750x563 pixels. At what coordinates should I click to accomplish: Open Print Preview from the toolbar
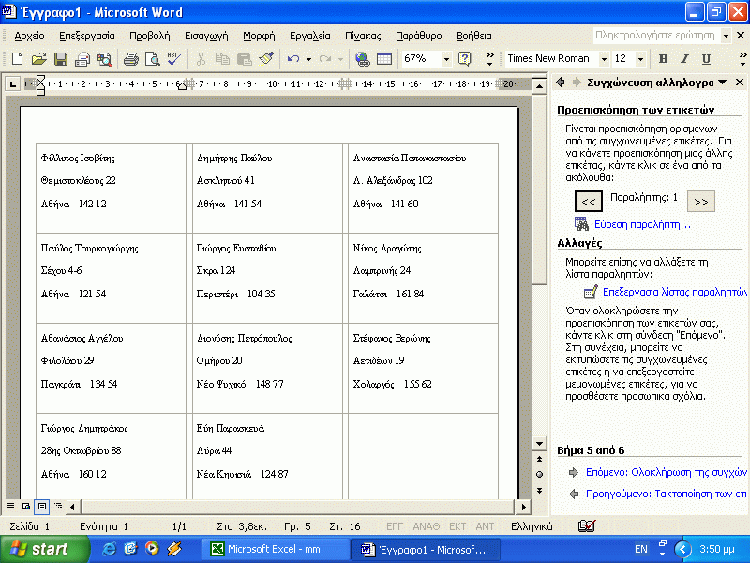pos(152,59)
